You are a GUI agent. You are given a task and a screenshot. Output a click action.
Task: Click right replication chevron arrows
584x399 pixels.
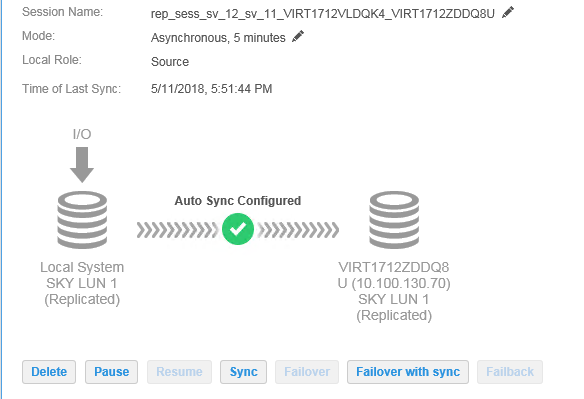pyautogui.click(x=298, y=230)
